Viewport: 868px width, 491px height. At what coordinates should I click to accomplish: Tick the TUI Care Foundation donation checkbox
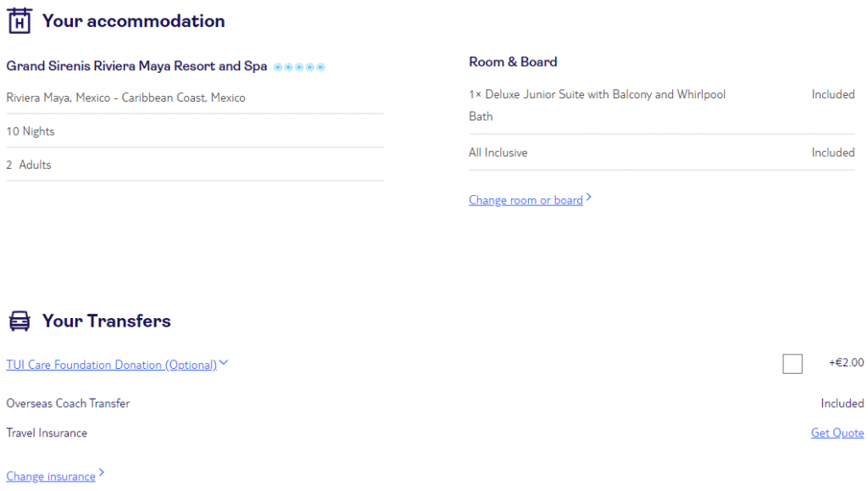pos(793,364)
